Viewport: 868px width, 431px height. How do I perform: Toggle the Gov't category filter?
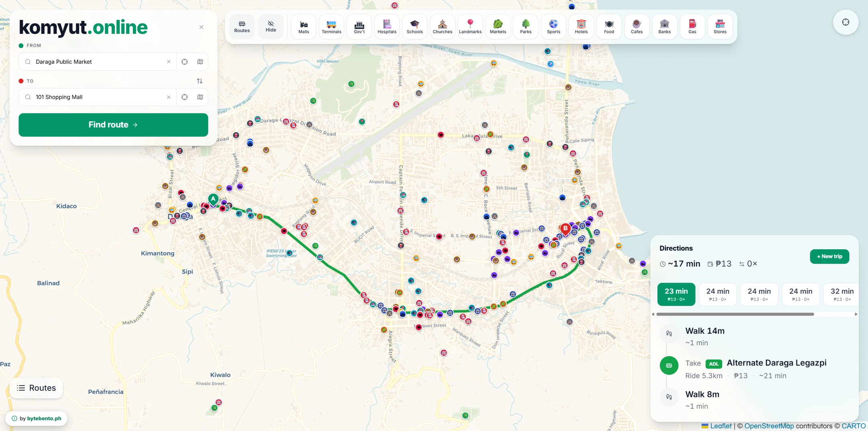(x=359, y=27)
